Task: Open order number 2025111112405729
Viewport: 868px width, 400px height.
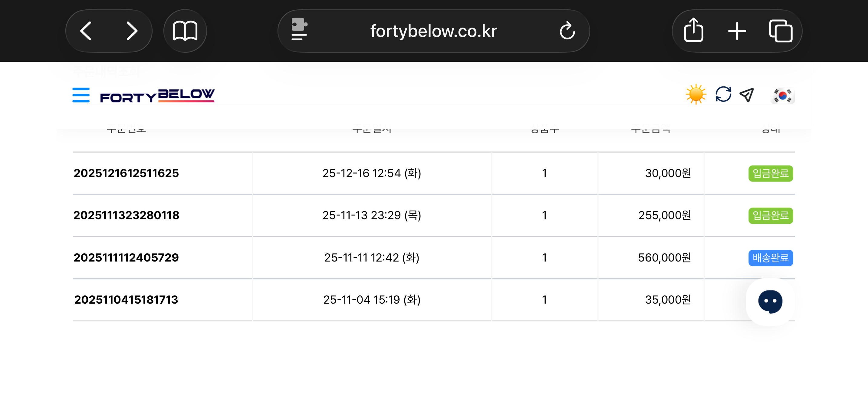Action: [x=127, y=258]
